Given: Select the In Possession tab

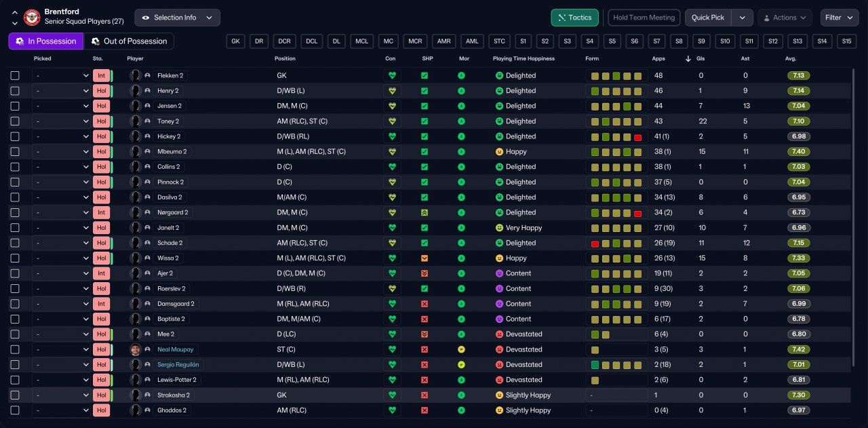Looking at the screenshot, I should (46, 41).
